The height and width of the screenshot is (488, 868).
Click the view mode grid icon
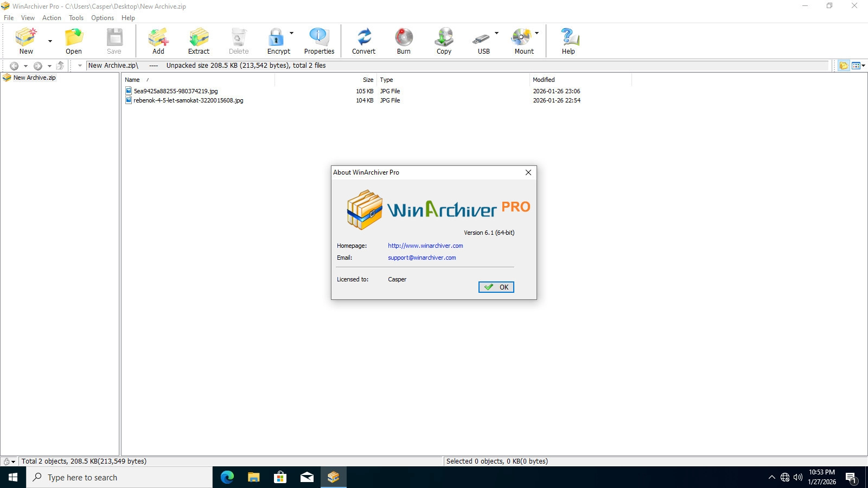[856, 66]
